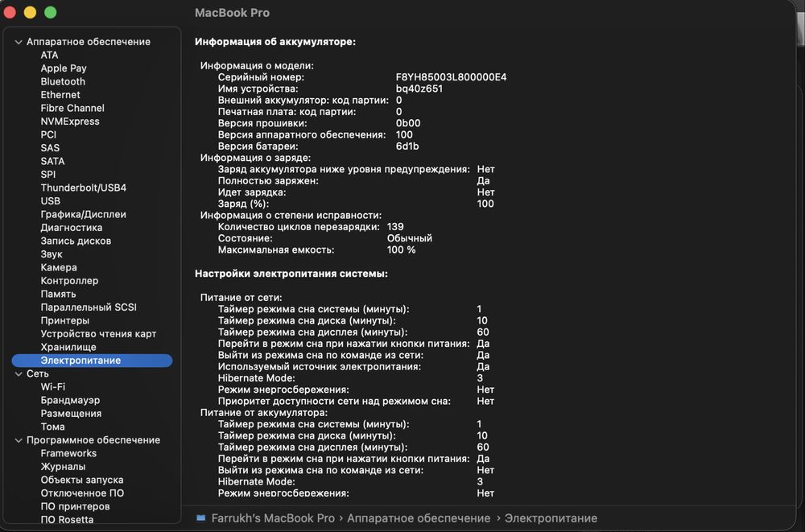The width and height of the screenshot is (805, 532).
Task: Open the SPI entry
Action: [48, 175]
